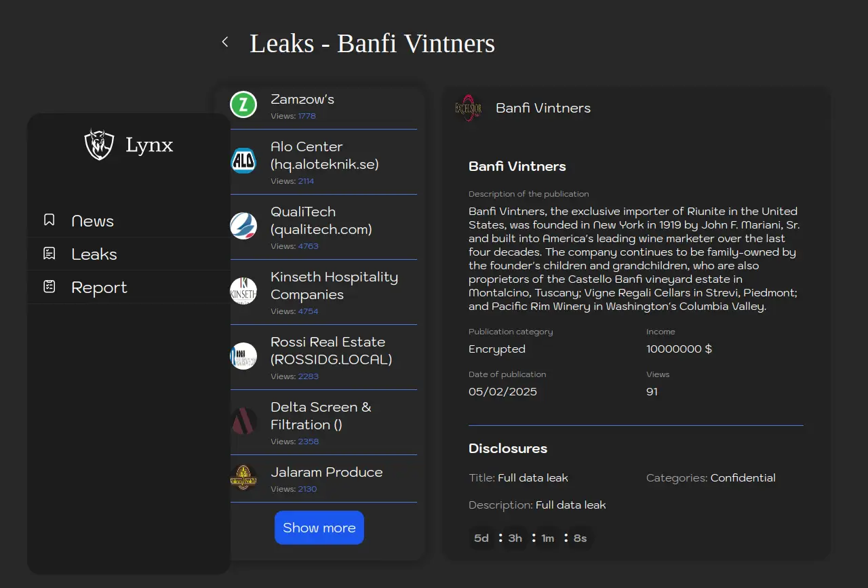Click the News bookmark icon
Viewport: 868px width, 588px height.
coord(49,220)
